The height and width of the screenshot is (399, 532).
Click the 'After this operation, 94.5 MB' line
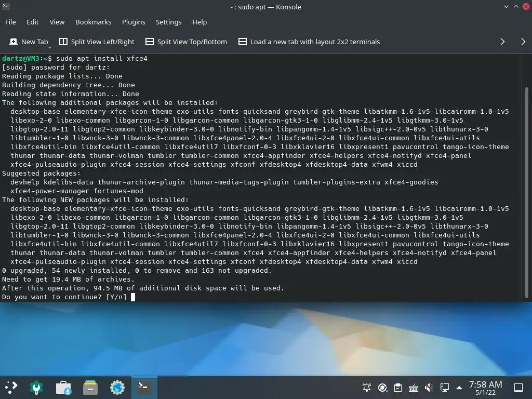[x=143, y=288]
